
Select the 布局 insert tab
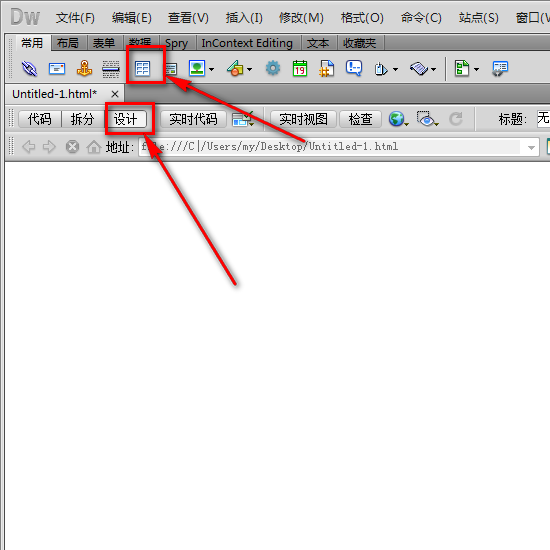point(68,43)
